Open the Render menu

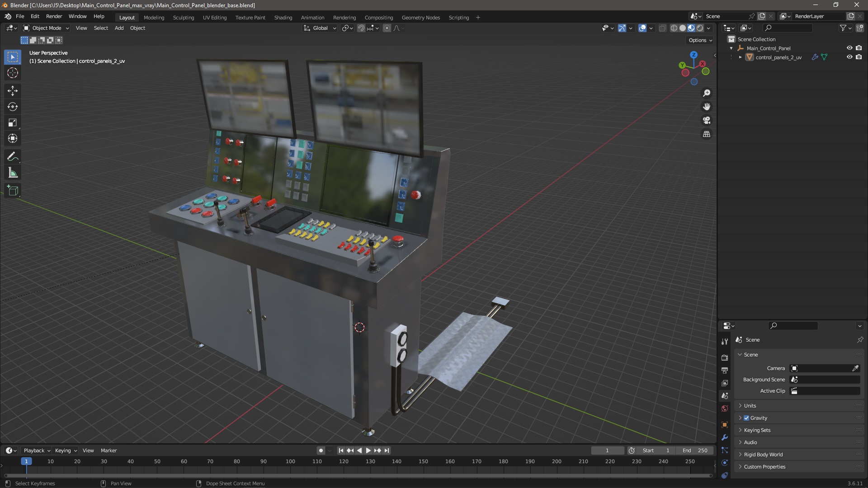click(54, 16)
